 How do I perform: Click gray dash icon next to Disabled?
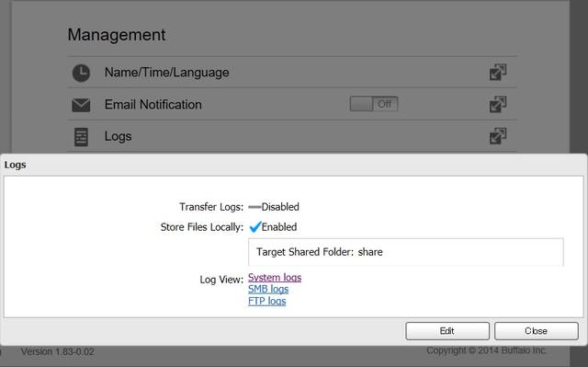(x=254, y=207)
